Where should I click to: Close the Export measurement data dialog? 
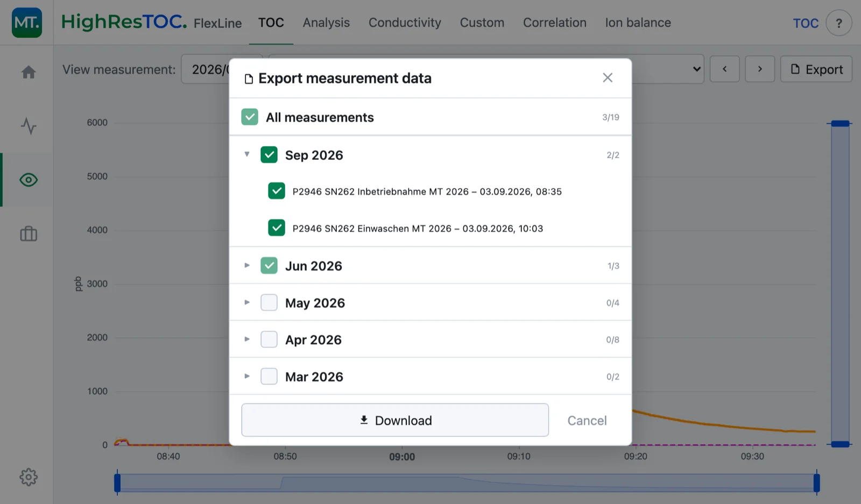(x=608, y=77)
